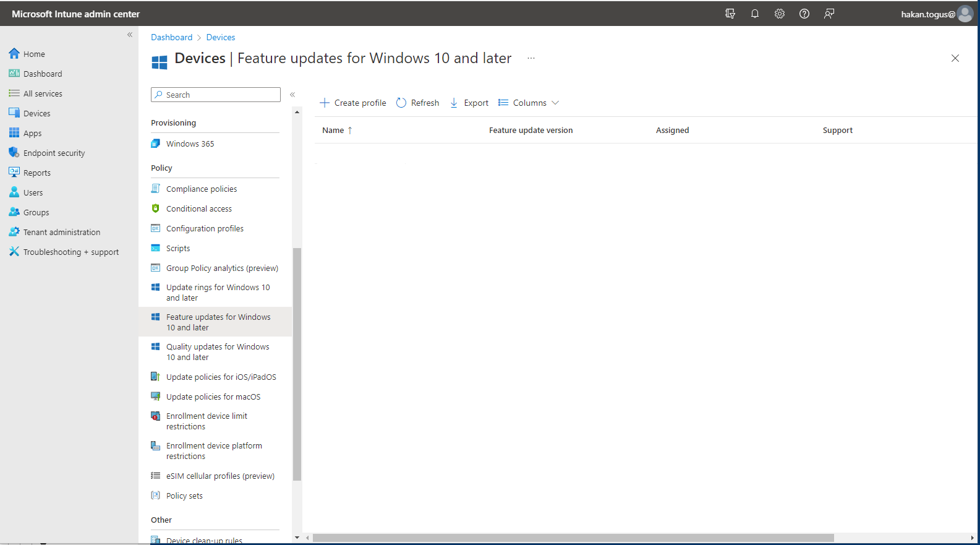
Task: Open Update policies for iOS/iPadOS
Action: (x=215, y=377)
